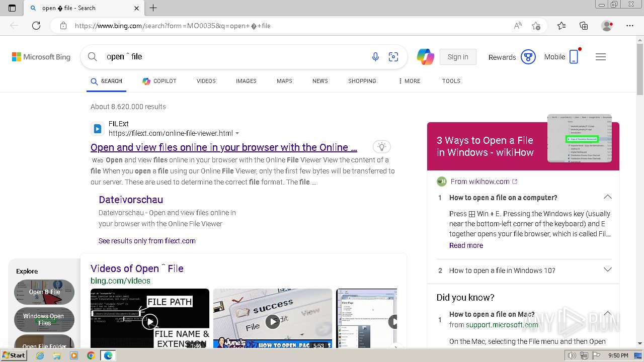
Task: Launch Chrome from the taskbar
Action: tap(91, 355)
